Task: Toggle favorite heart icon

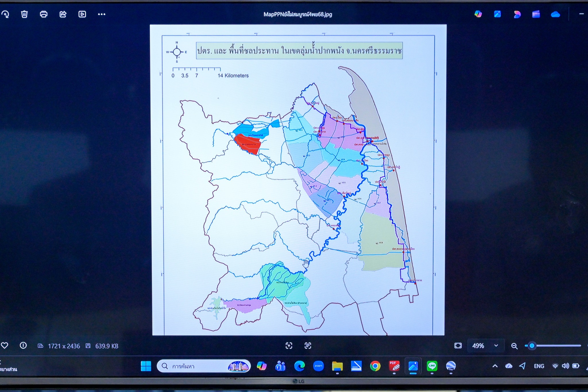Action: 5,345
